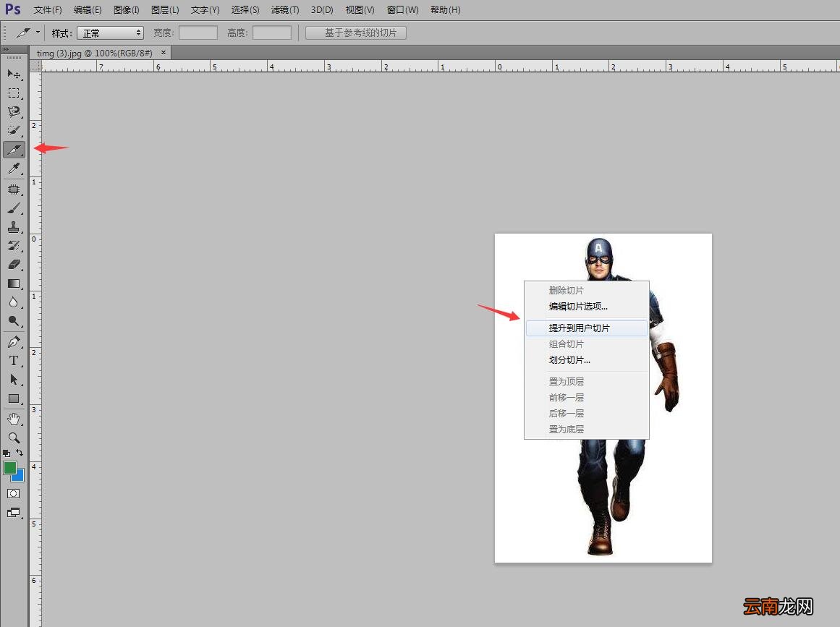The height and width of the screenshot is (627, 840).
Task: Select the Dodge tool
Action: pos(14,321)
